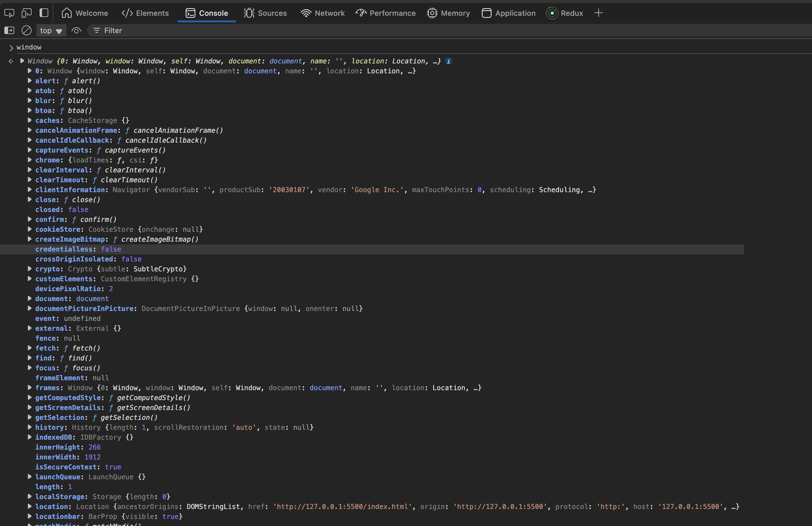Expand the clearTimeout function row

click(30, 179)
